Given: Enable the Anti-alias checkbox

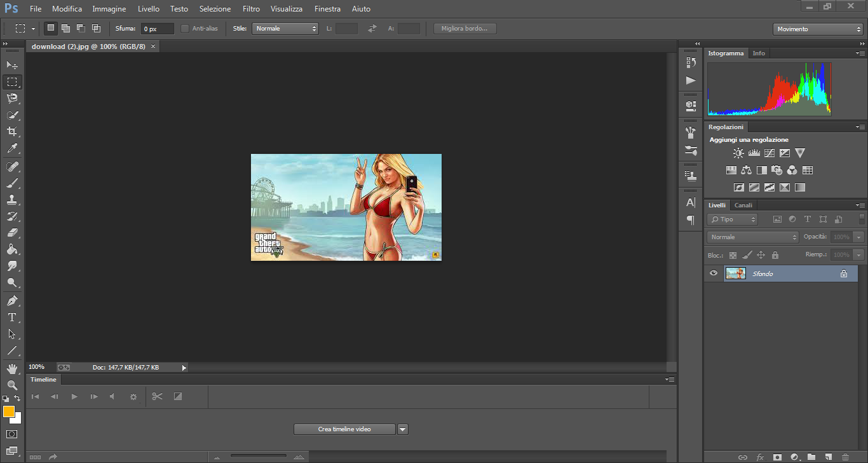Looking at the screenshot, I should tap(185, 29).
